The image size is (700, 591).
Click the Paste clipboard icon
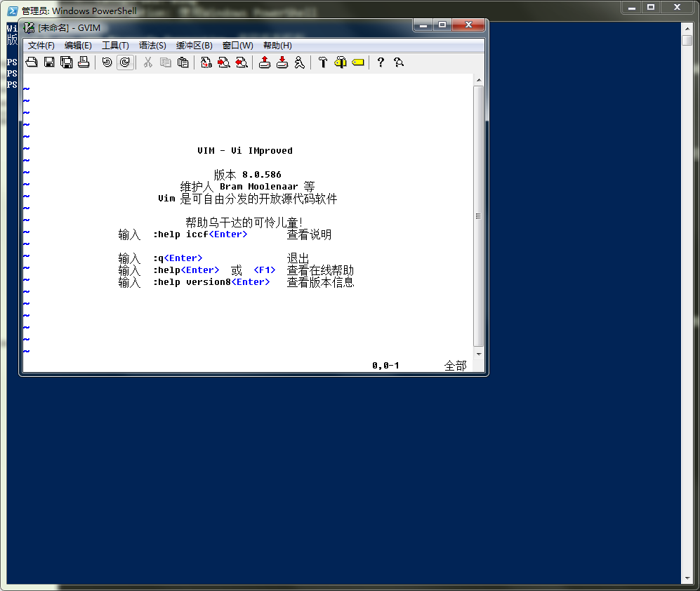[183, 62]
